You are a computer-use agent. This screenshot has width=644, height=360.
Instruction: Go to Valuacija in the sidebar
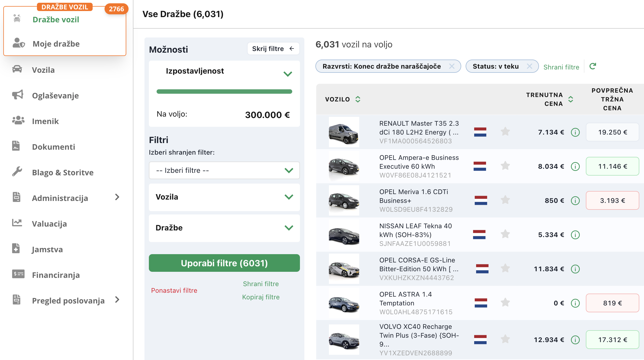tap(49, 224)
